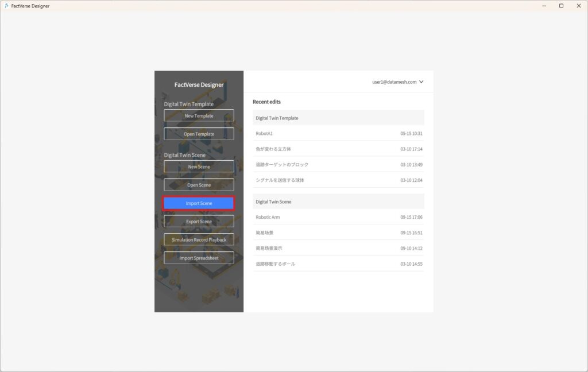Open Simulation Record Playback
588x372 pixels.
(x=199, y=239)
